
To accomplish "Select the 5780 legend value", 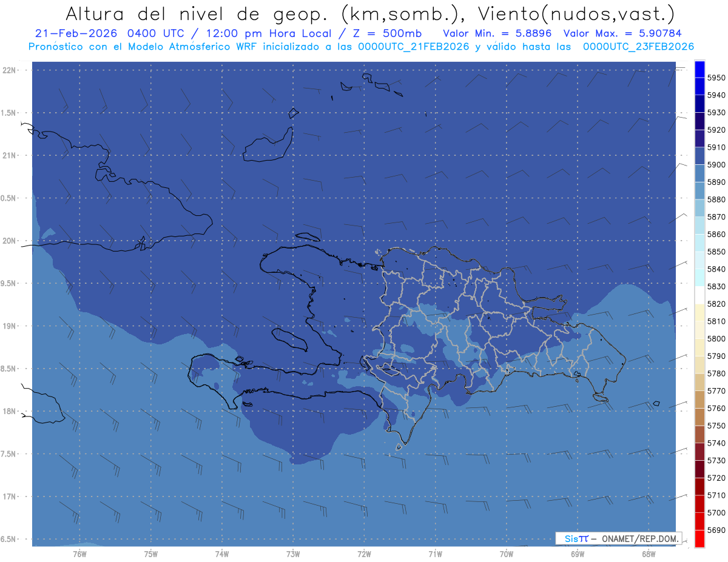I will pos(716,373).
